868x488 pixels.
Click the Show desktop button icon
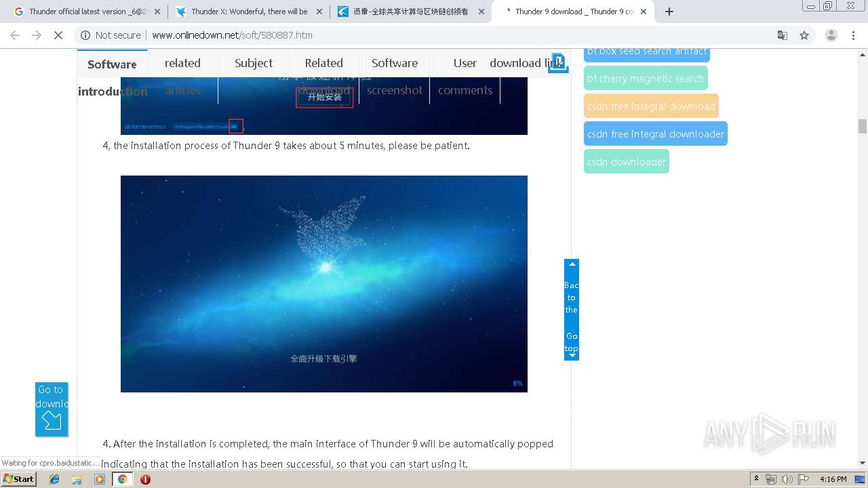point(861,479)
